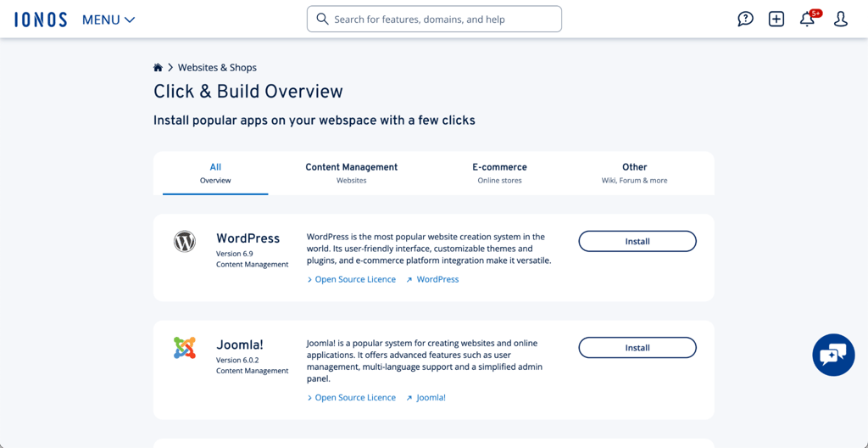The height and width of the screenshot is (448, 868).
Task: Switch to the E-commerce tab
Action: coord(499,173)
